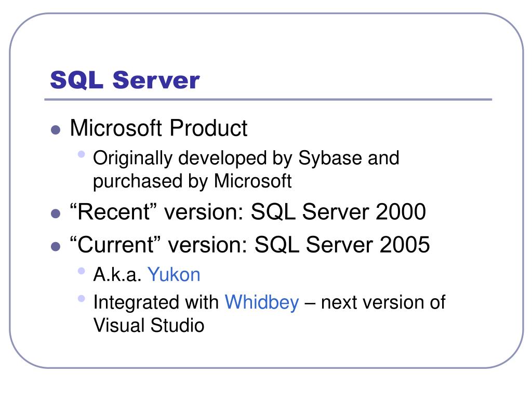Click the purchased by Microsoft line
The image size is (532, 399).
[192, 181]
